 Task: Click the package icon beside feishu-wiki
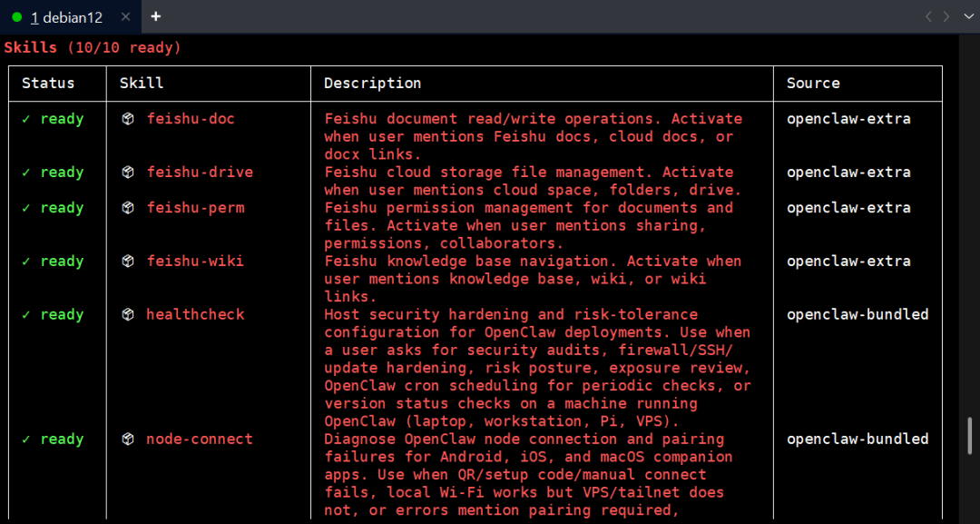(128, 262)
